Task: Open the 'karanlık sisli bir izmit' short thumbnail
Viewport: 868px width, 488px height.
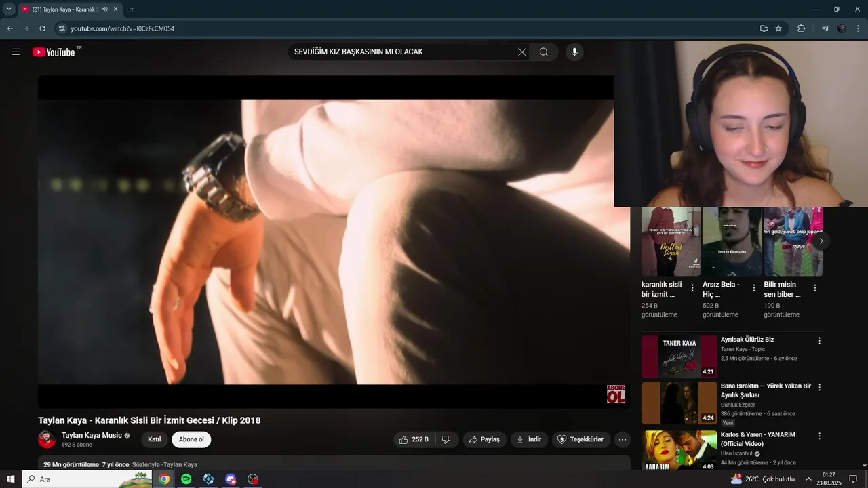Action: click(x=671, y=241)
